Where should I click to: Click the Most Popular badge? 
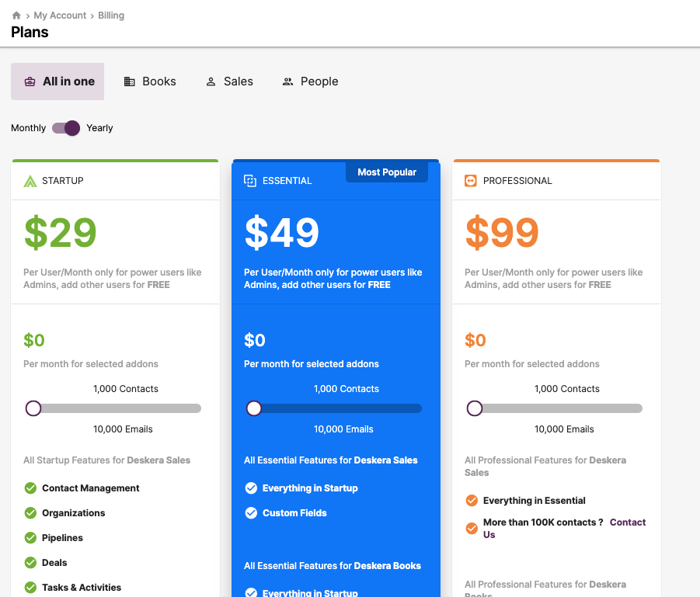click(x=387, y=172)
